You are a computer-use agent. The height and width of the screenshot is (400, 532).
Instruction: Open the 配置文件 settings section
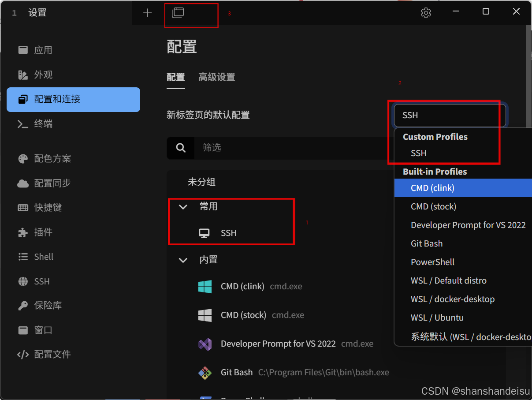(73, 354)
